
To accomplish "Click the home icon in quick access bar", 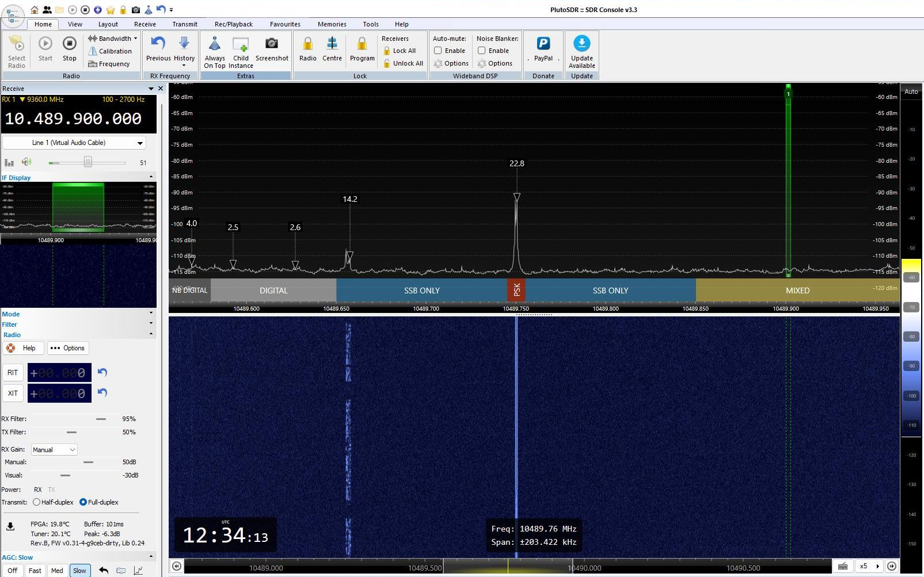I will click(35, 10).
